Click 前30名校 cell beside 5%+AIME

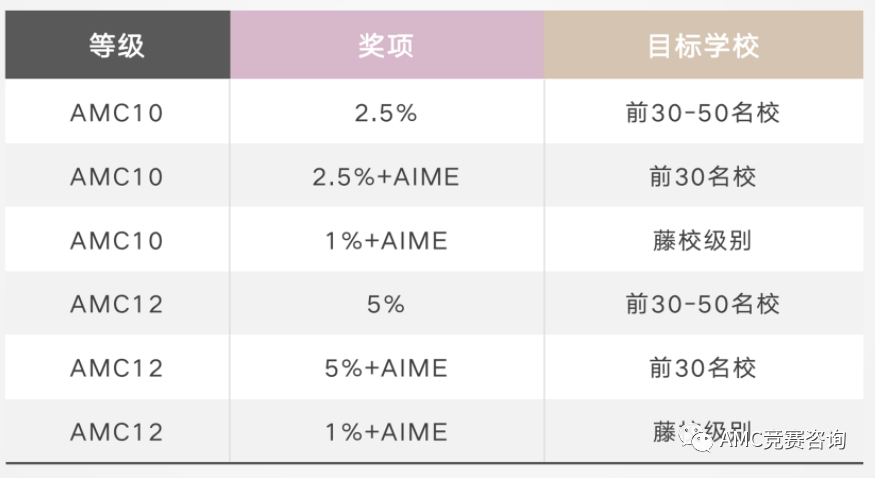click(703, 368)
